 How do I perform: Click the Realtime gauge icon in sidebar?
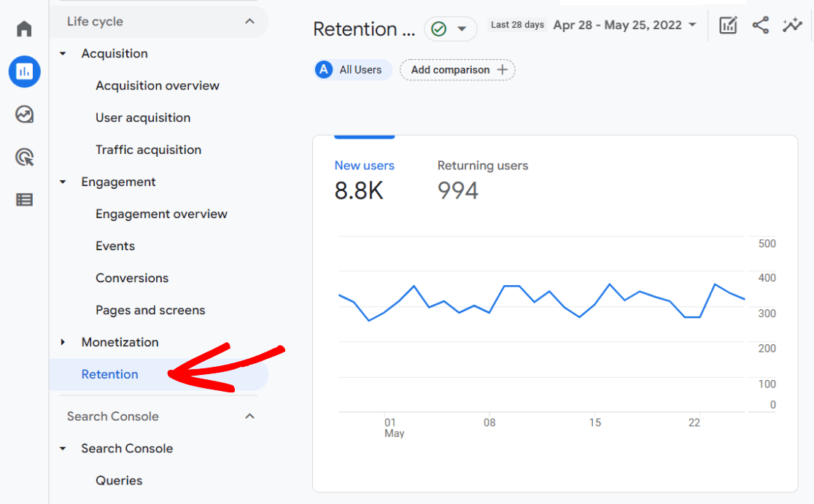(24, 115)
